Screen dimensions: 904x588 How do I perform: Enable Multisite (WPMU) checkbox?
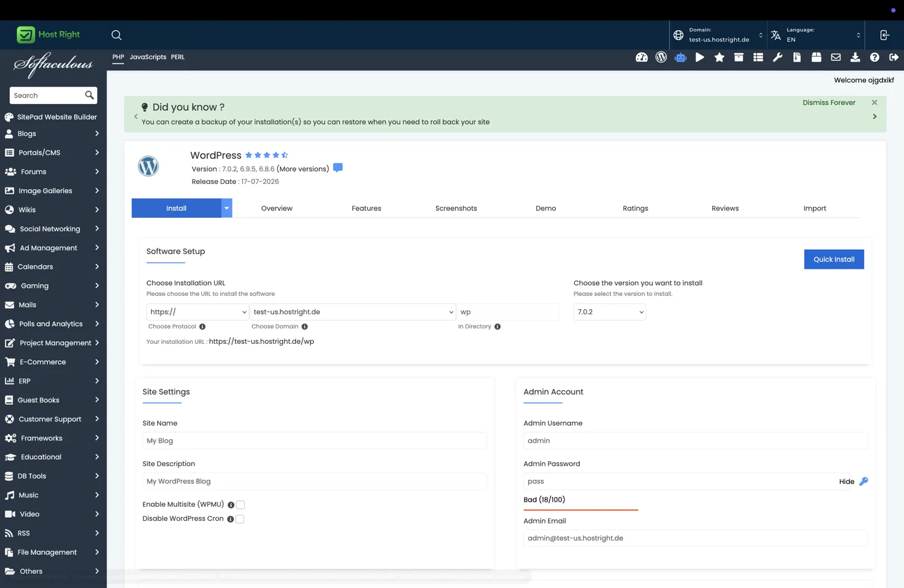pos(240,504)
